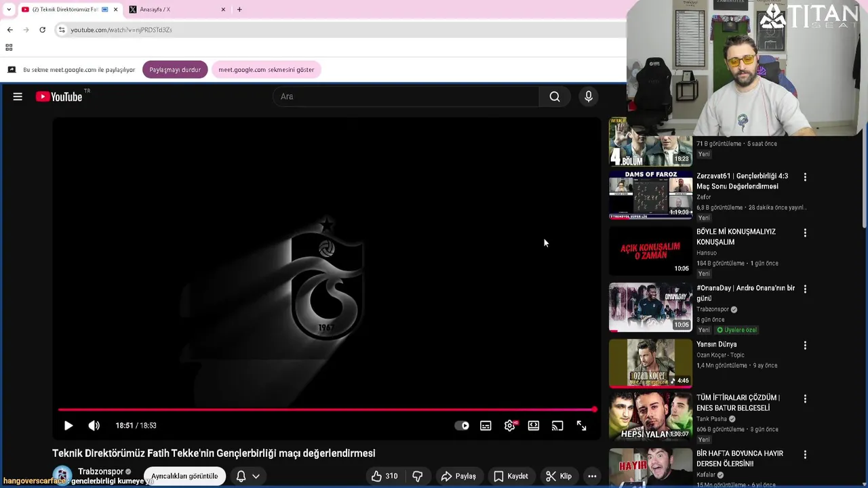Open TÜM İFTİRALARI ÇÖZDÜM video title
The image size is (868, 488).
(x=738, y=403)
